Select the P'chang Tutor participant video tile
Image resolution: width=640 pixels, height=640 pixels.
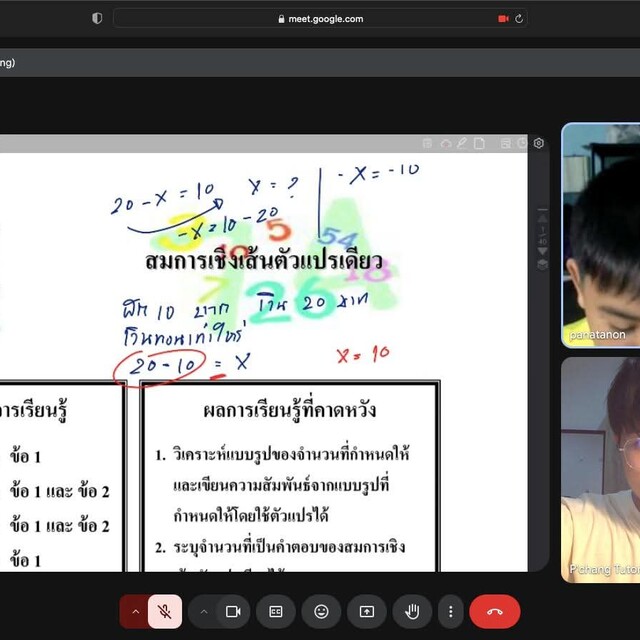(601, 470)
